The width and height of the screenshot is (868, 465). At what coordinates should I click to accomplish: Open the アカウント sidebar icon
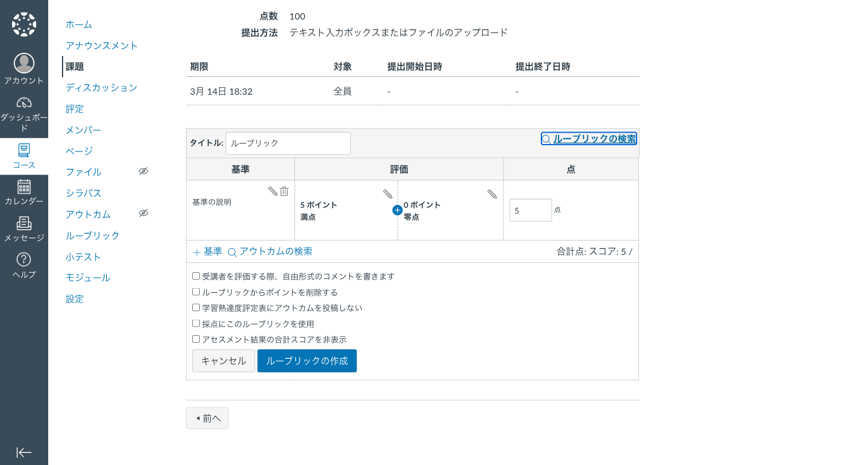(x=24, y=63)
